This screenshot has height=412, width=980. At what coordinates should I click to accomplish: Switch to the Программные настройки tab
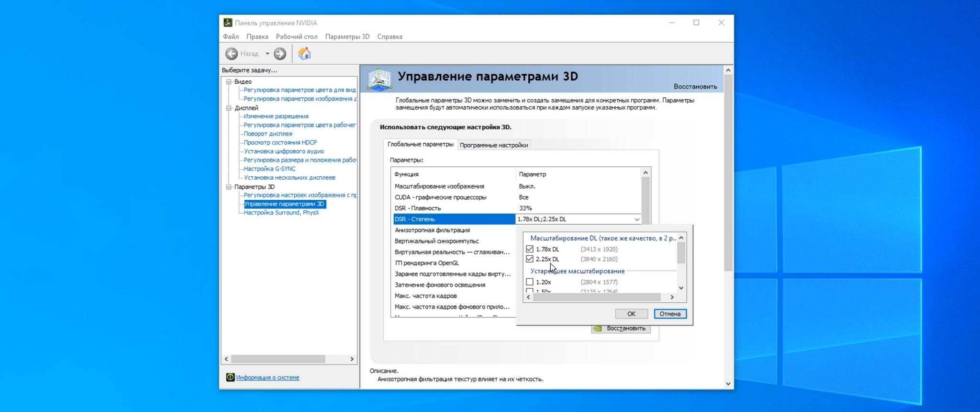(x=494, y=145)
